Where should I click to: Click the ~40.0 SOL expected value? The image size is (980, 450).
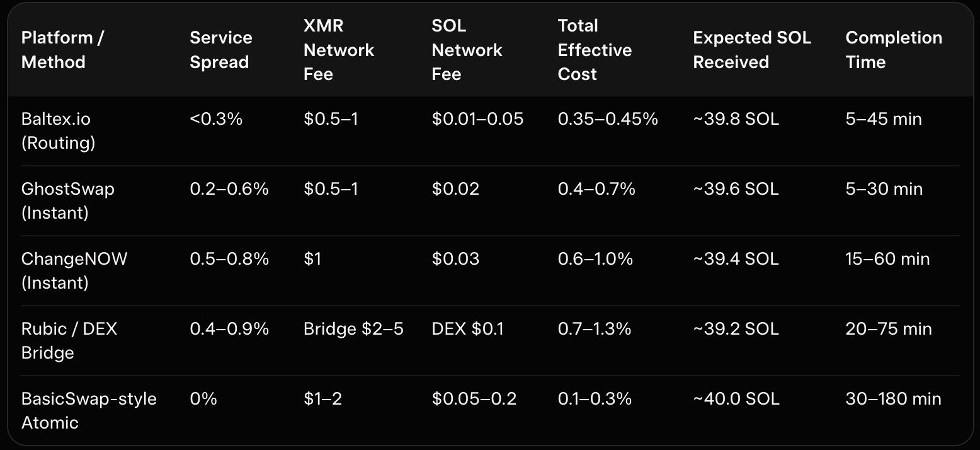click(x=736, y=399)
